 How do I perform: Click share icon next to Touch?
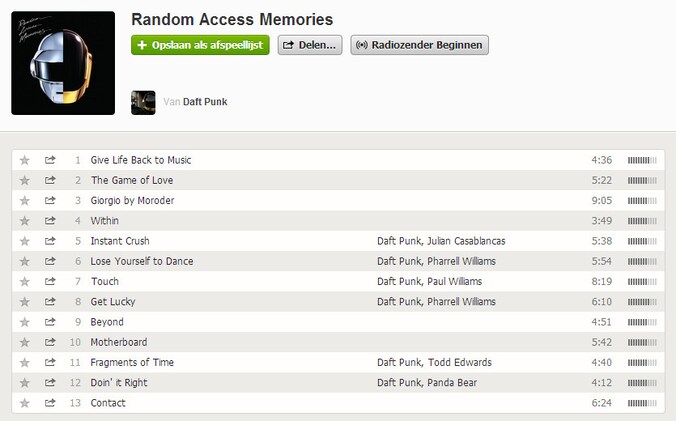50,281
